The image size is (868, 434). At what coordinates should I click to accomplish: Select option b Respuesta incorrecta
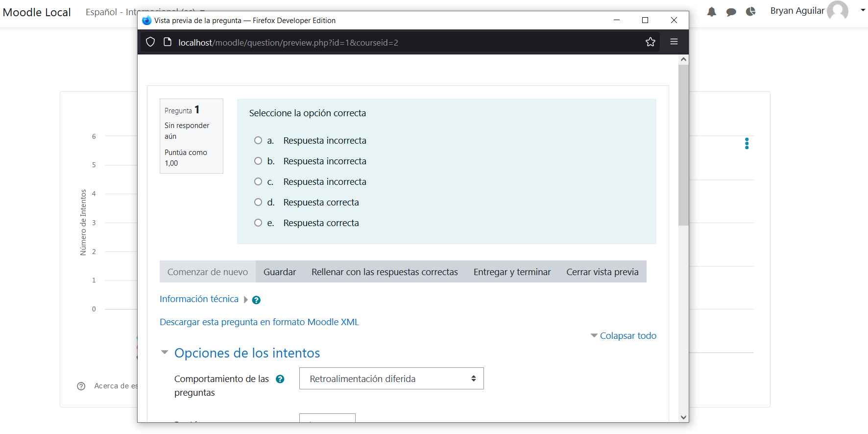click(x=258, y=161)
